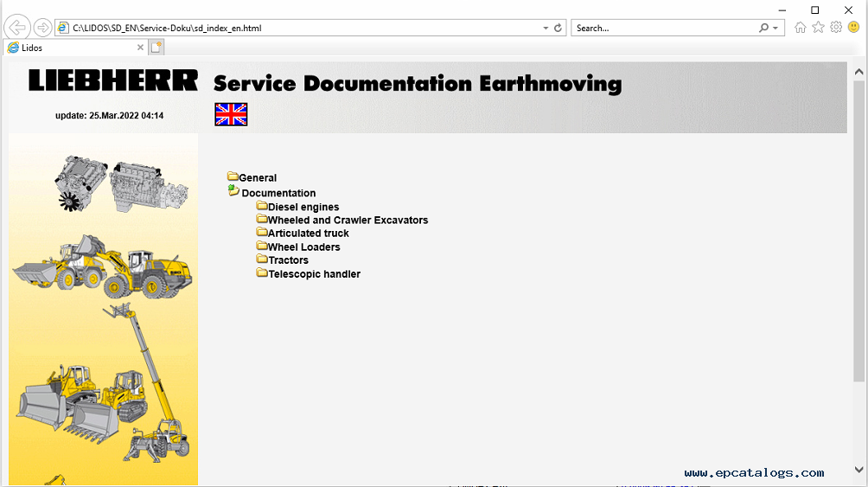Click the page icon in address bar
The height and width of the screenshot is (487, 868).
(63, 28)
